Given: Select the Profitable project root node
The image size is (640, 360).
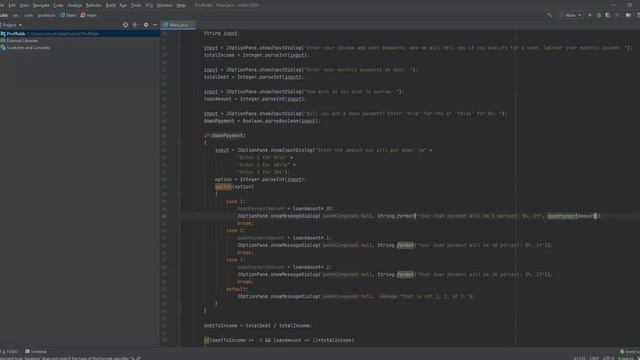Looking at the screenshot, I should (x=80, y=34).
